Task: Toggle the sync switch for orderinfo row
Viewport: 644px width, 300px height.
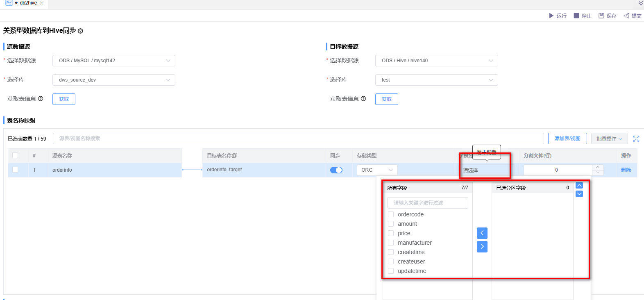Action: point(336,170)
